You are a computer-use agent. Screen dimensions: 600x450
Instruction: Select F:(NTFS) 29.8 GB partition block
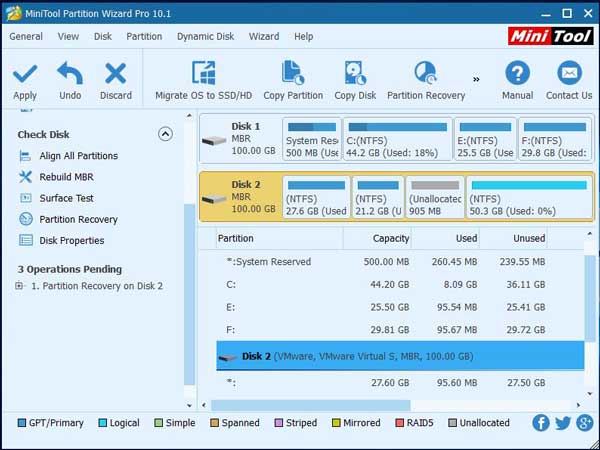coord(554,139)
